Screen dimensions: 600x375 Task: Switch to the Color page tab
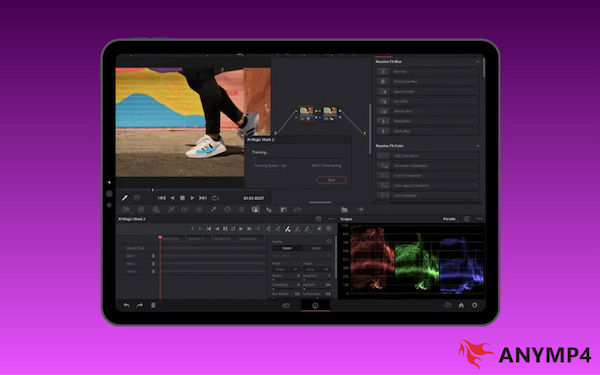click(315, 305)
